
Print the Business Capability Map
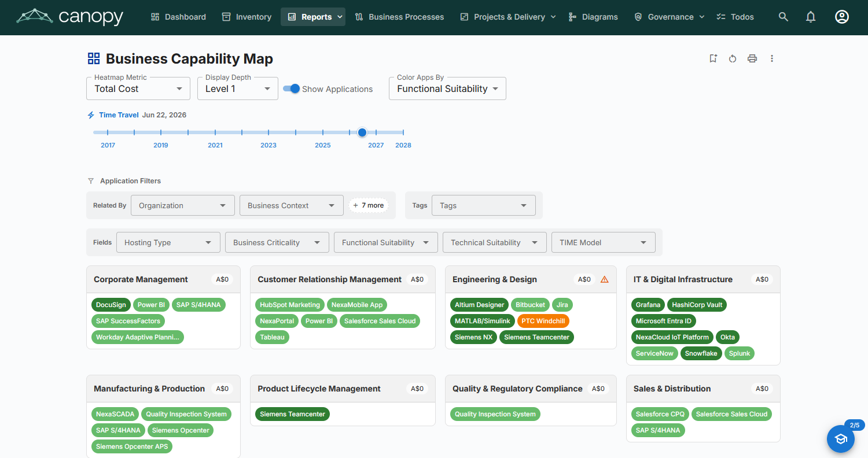752,58
